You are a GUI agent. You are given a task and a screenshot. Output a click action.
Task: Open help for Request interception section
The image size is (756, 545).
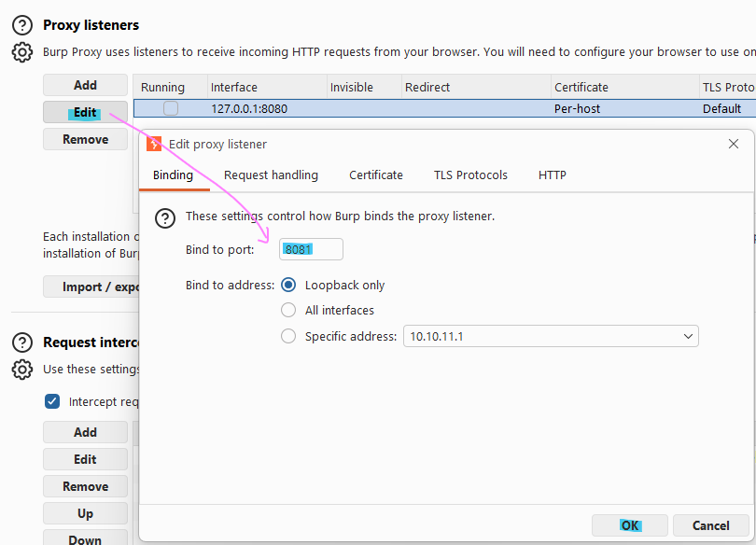[x=22, y=342]
